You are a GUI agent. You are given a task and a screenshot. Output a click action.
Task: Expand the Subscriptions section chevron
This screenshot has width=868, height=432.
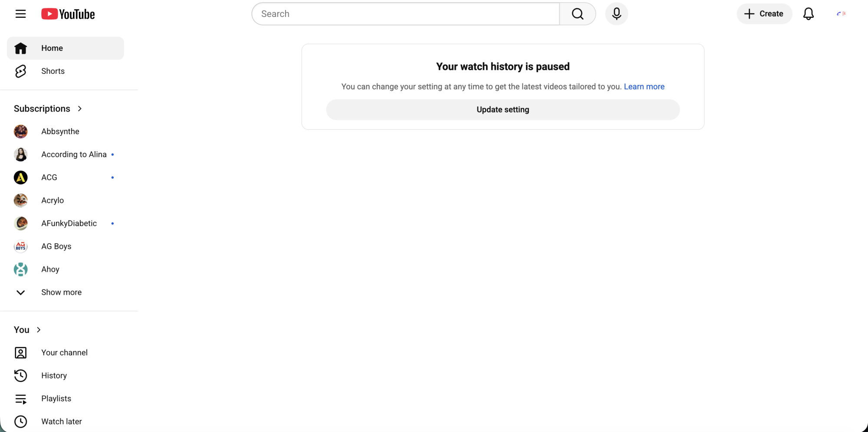(80, 109)
